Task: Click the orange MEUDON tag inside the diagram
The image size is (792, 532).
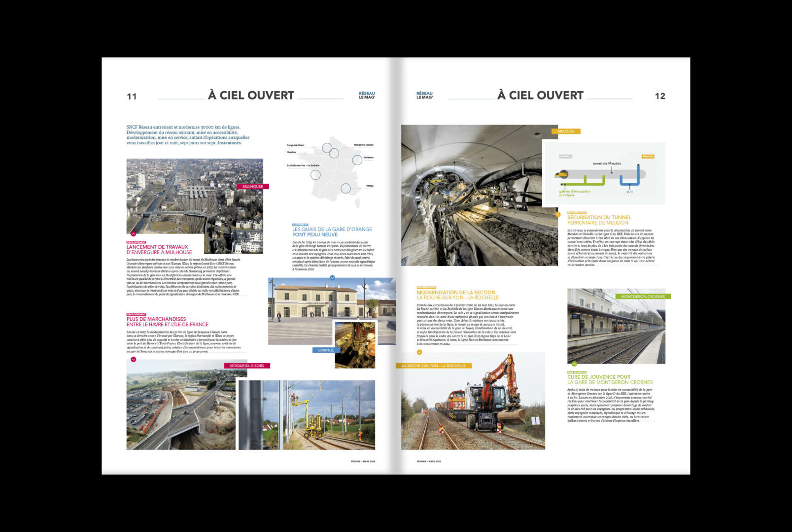Action: click(x=648, y=157)
